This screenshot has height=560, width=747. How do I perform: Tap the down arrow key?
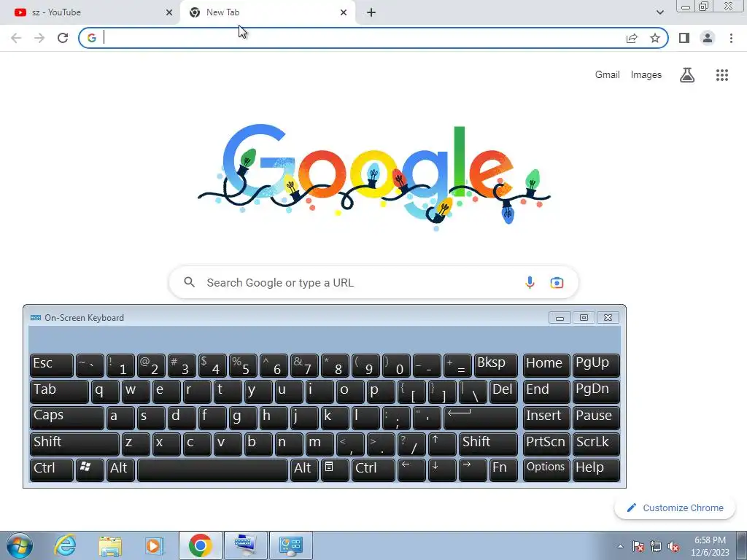(442, 470)
